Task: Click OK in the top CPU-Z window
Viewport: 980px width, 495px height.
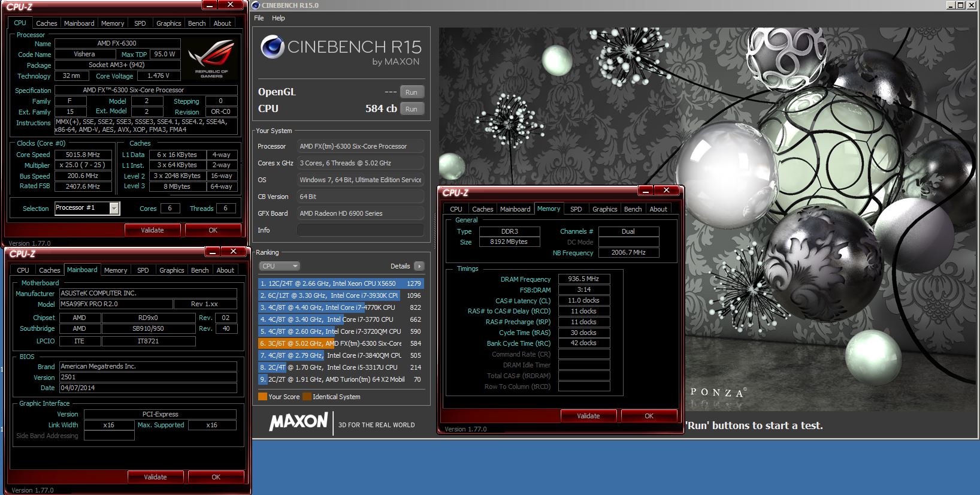Action: coord(213,230)
